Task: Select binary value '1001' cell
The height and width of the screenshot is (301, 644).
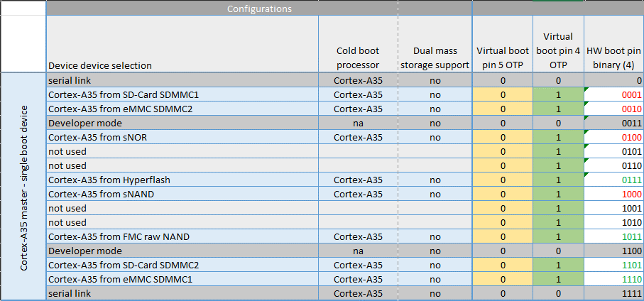Action: 613,208
